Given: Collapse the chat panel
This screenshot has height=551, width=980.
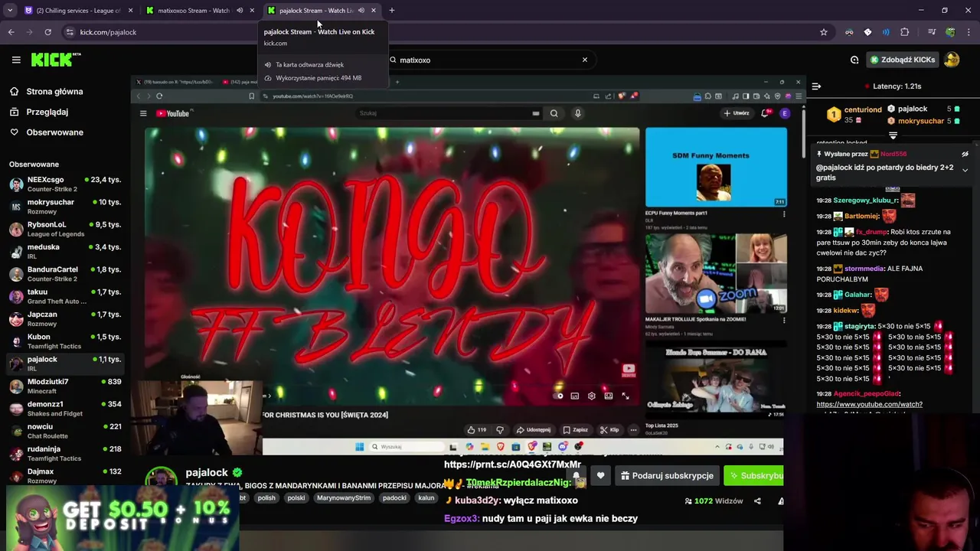Looking at the screenshot, I should (816, 86).
